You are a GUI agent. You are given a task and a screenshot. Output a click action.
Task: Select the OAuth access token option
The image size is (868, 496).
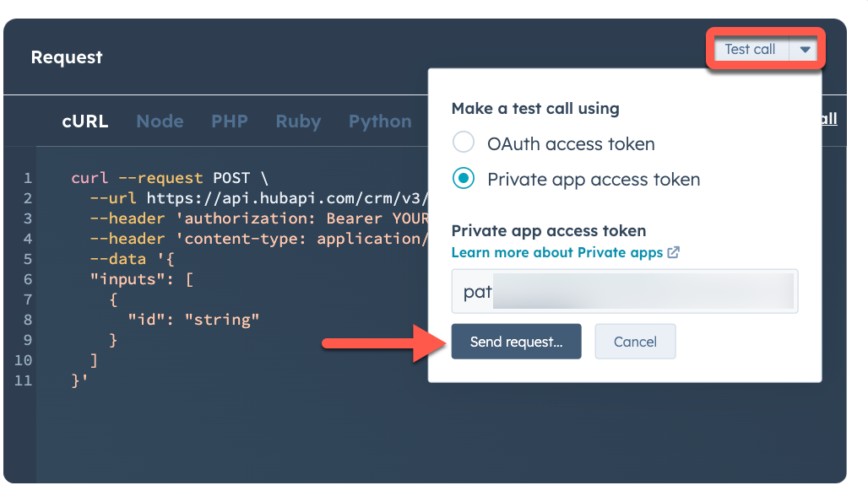point(463,143)
